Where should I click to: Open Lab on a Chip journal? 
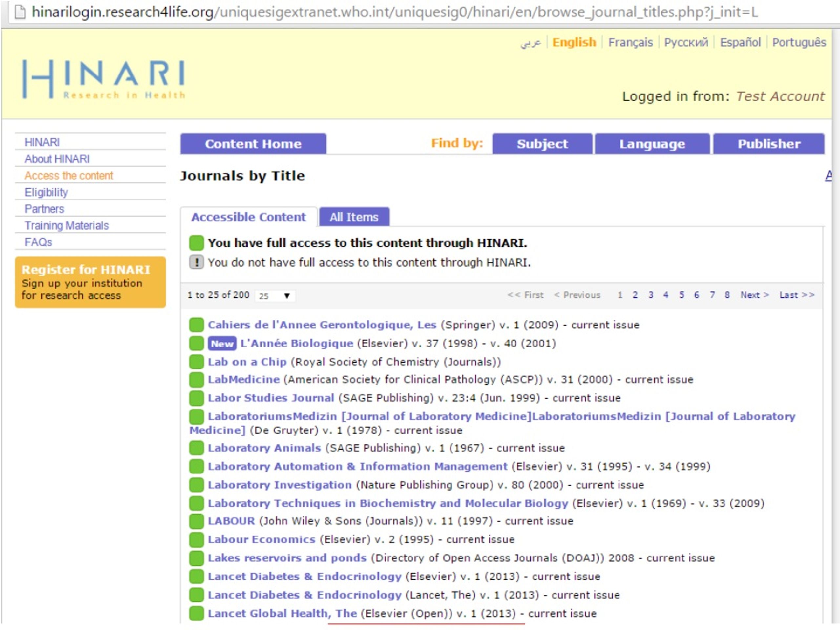[247, 362]
